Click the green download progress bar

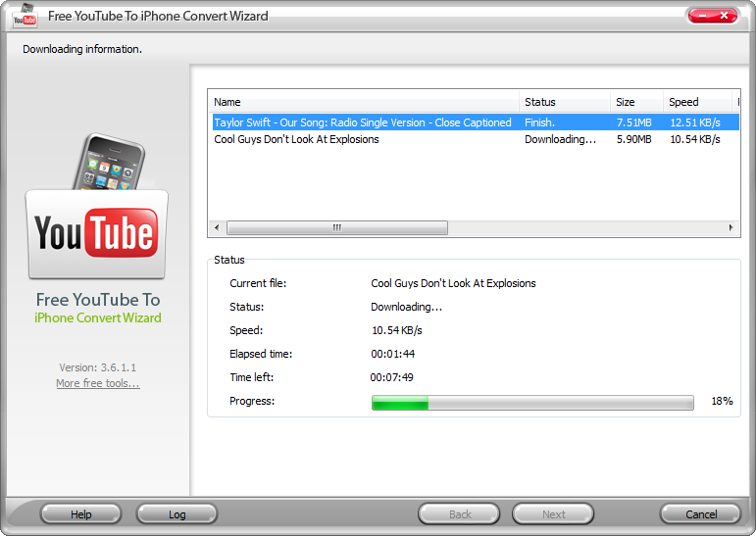click(532, 403)
